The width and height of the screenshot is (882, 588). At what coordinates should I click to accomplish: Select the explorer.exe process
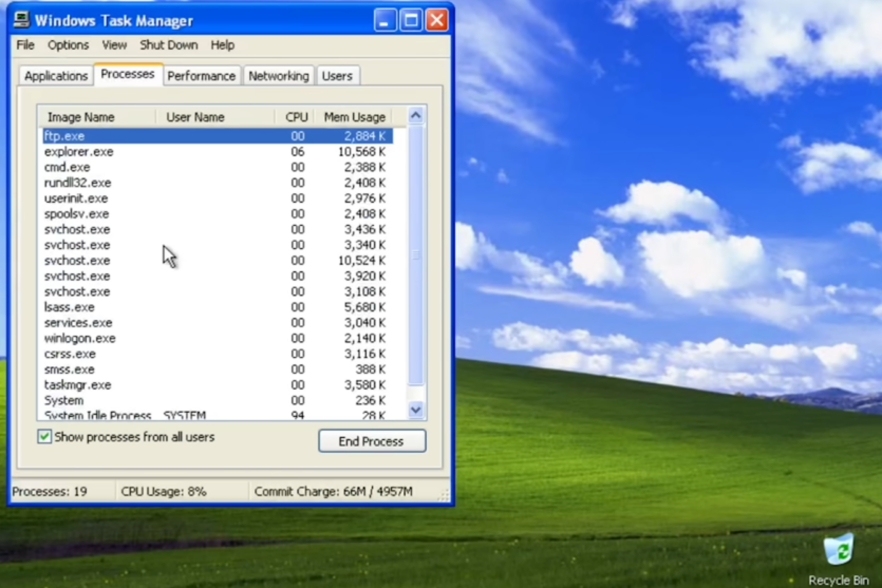[218, 151]
